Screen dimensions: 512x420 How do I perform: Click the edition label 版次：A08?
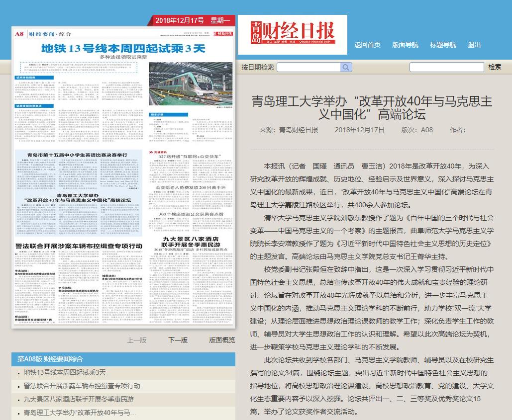417,130
